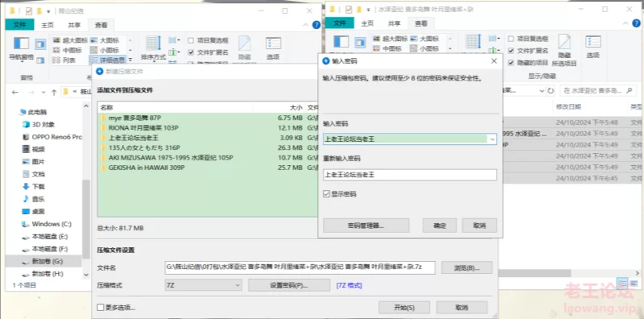Toggle the preview pane icon in 筱山纪信 window
644x319 pixels.
click(40, 43)
